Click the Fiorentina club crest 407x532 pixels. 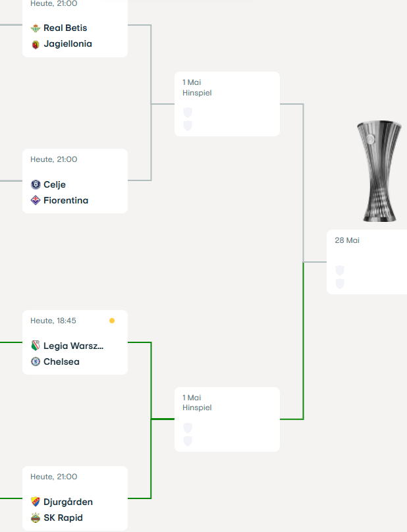(36, 200)
